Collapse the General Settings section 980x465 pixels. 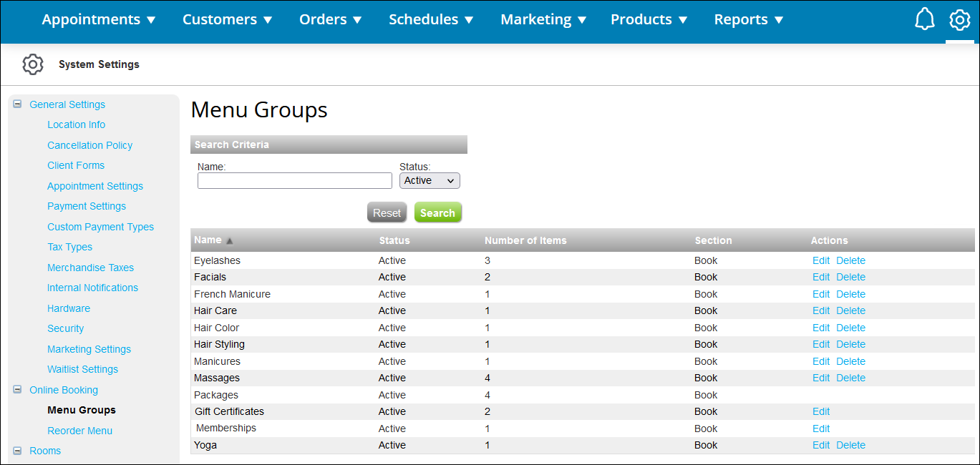[x=16, y=103]
